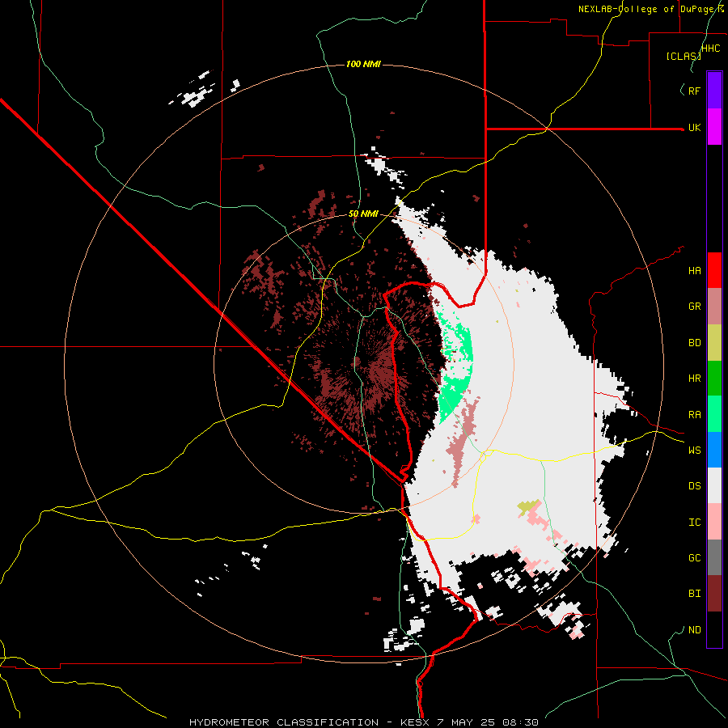Click the IC legend label
The image size is (728, 728).
tap(695, 523)
